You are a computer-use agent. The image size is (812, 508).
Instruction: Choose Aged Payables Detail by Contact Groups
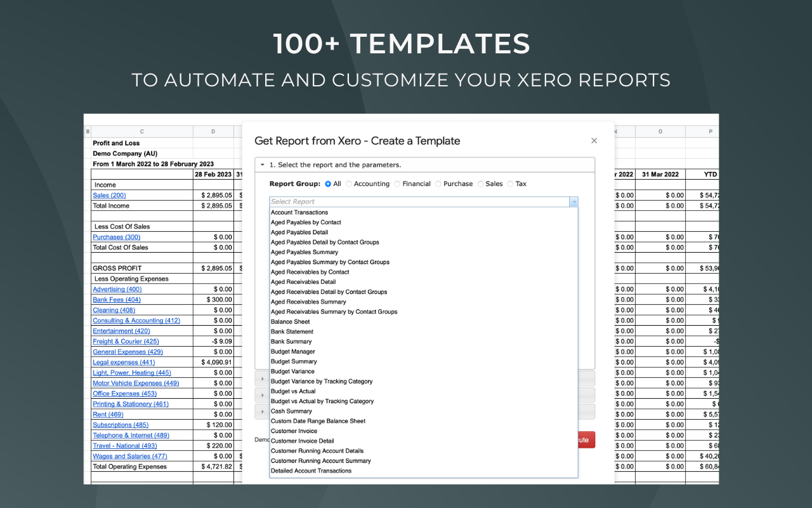424,243
